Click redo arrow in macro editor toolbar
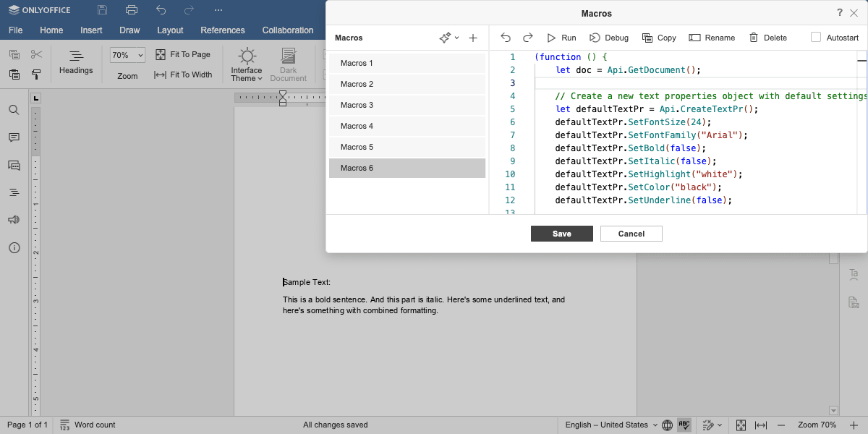Viewport: 868px width, 434px height. [528, 38]
